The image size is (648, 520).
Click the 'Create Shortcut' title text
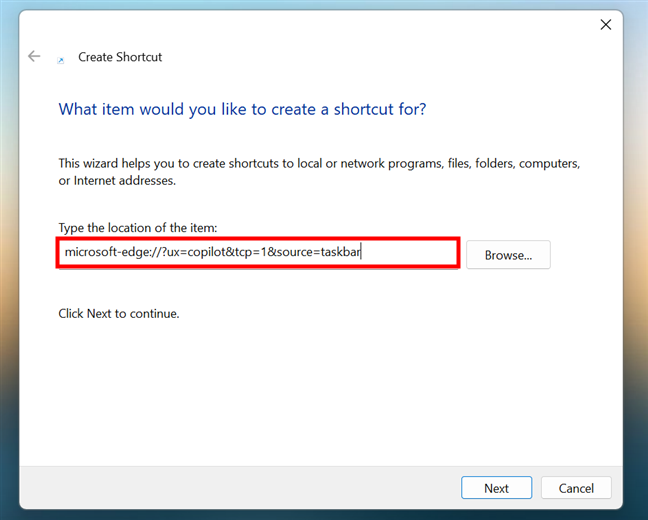click(120, 57)
